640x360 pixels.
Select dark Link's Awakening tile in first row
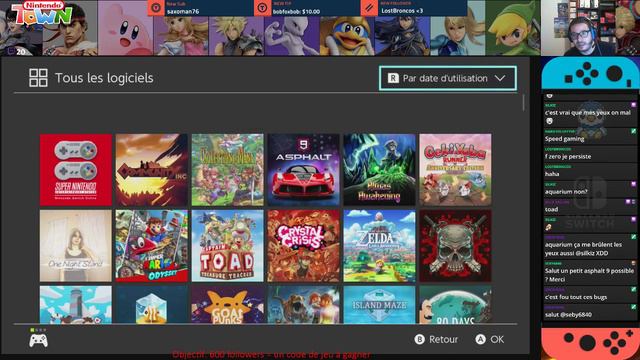tap(379, 170)
